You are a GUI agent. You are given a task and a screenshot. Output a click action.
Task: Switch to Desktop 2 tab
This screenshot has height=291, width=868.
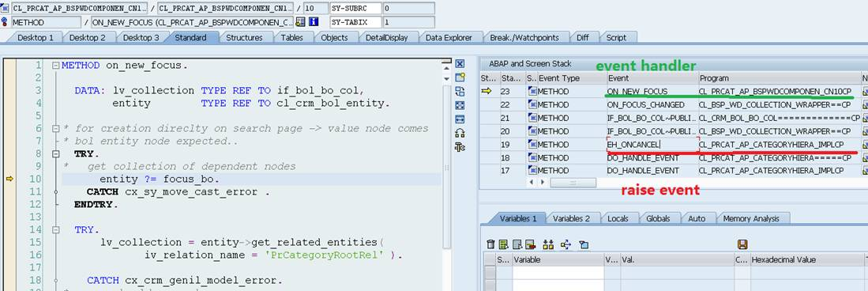pos(88,38)
